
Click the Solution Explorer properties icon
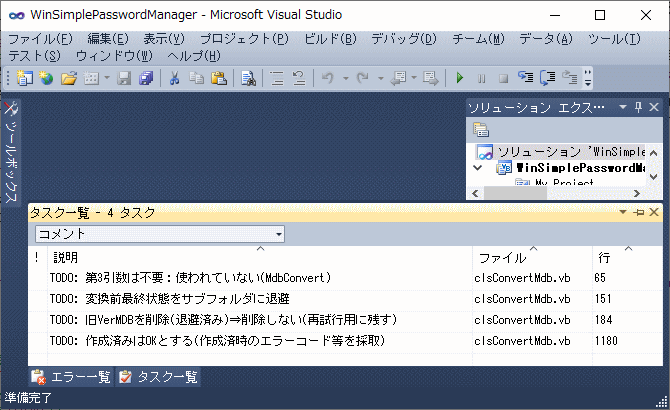click(481, 129)
